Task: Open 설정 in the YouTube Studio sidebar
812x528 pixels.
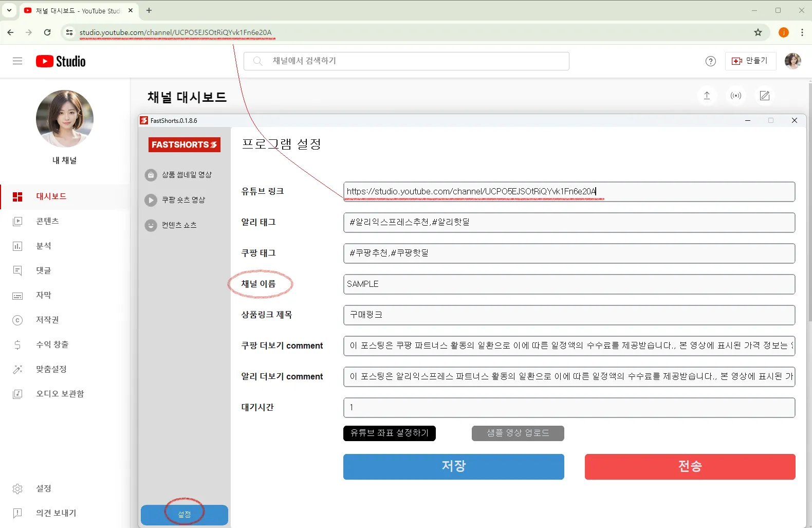Action: [x=65, y=488]
